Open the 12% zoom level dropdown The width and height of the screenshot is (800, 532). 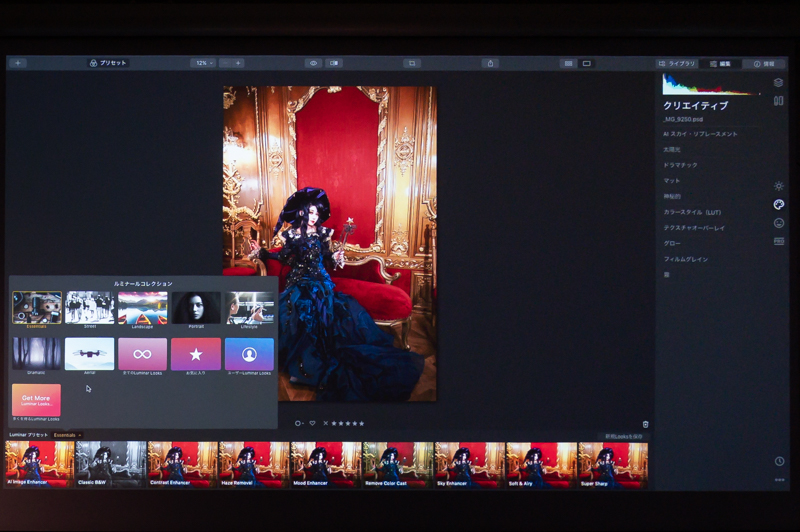[x=204, y=63]
